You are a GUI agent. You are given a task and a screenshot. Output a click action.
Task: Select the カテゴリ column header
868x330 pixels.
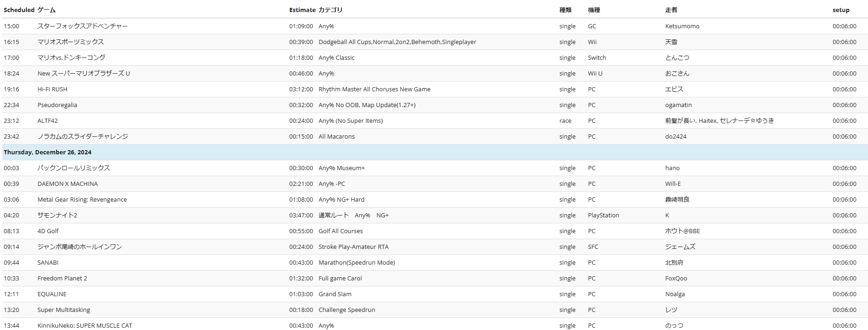tap(330, 10)
